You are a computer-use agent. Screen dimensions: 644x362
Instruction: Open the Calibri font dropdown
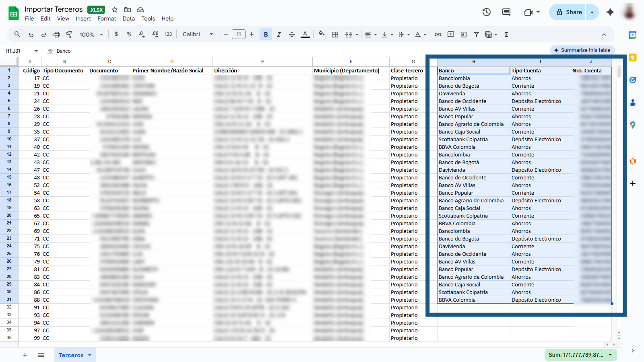(x=198, y=34)
